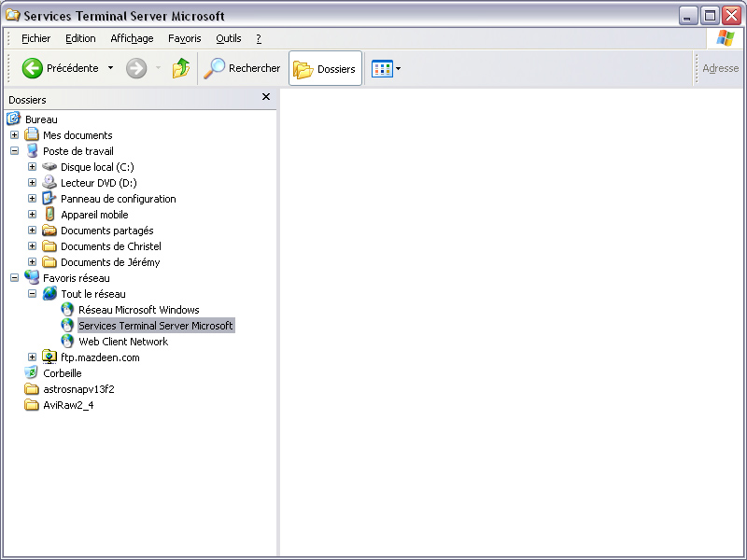747x560 pixels.
Task: Toggle the Dossiers folders pane button
Action: pyautogui.click(x=325, y=68)
